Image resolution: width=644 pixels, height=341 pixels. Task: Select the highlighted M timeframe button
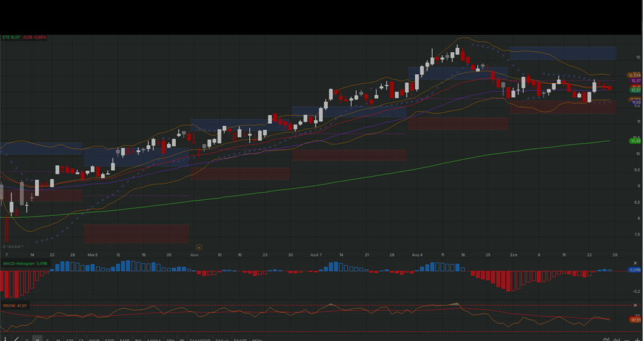[37, 339]
